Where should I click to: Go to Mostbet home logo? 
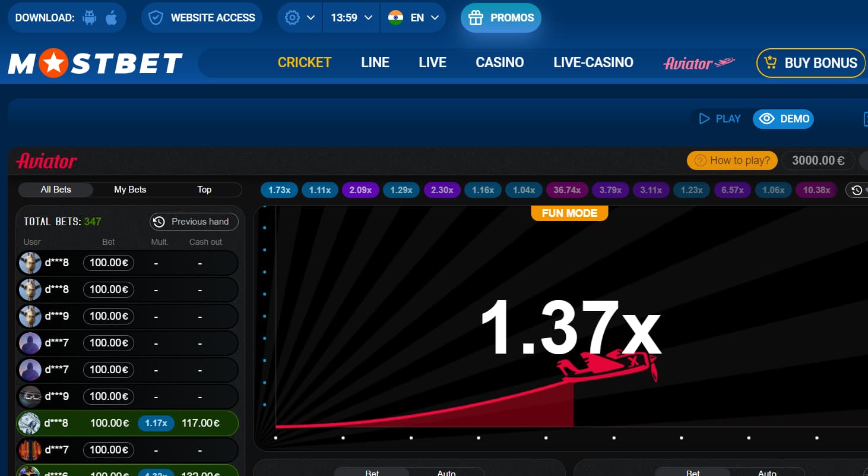(x=95, y=63)
